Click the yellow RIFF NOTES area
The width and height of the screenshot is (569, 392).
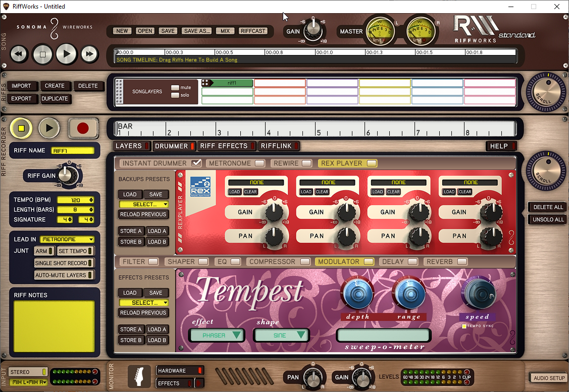[x=55, y=326]
